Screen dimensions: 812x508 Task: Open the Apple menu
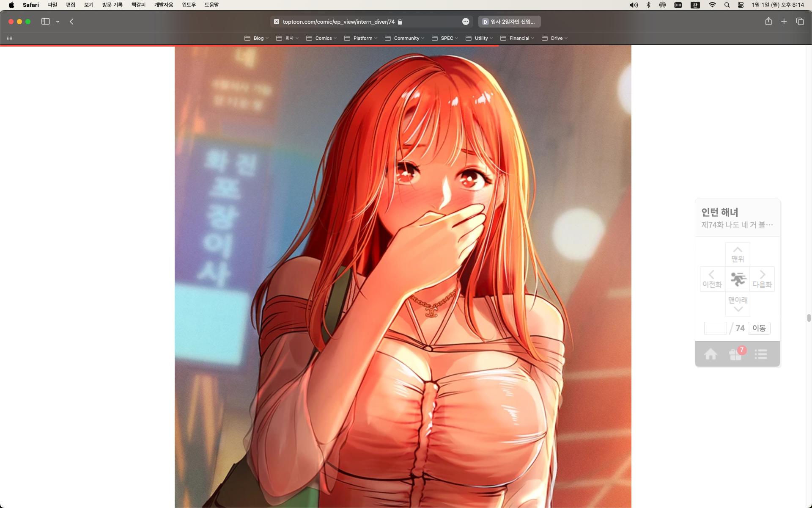tap(11, 5)
